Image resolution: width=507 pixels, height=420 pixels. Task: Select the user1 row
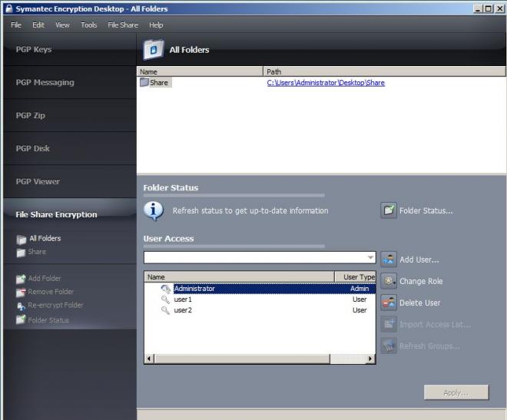[x=260, y=299]
